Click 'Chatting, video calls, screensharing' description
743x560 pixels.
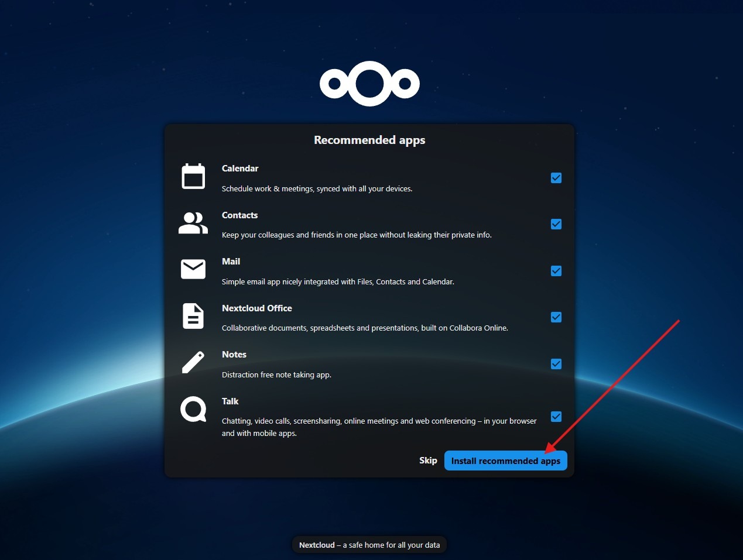coord(379,427)
